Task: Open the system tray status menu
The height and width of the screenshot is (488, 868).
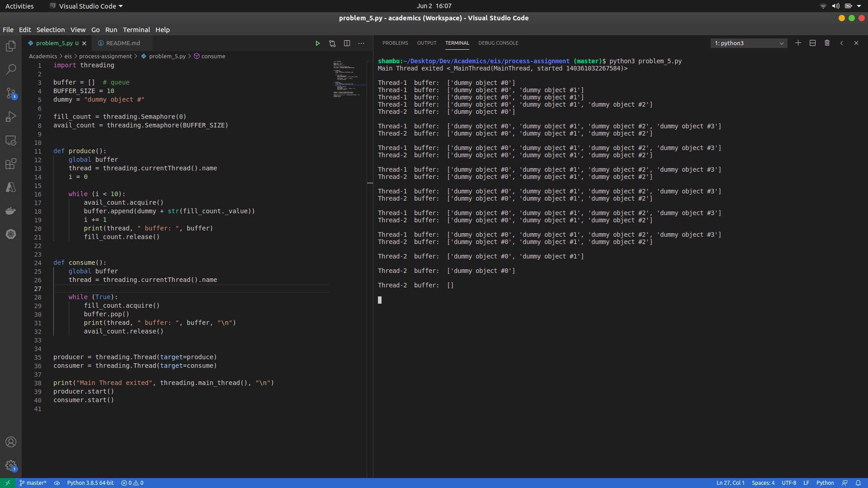Action: (x=840, y=6)
